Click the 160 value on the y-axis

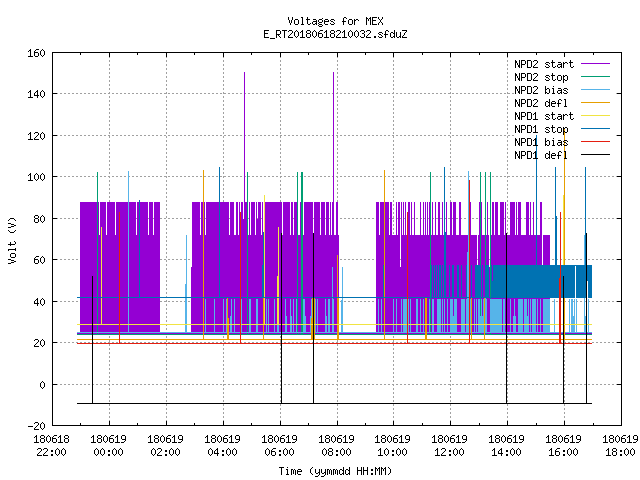tap(36, 53)
